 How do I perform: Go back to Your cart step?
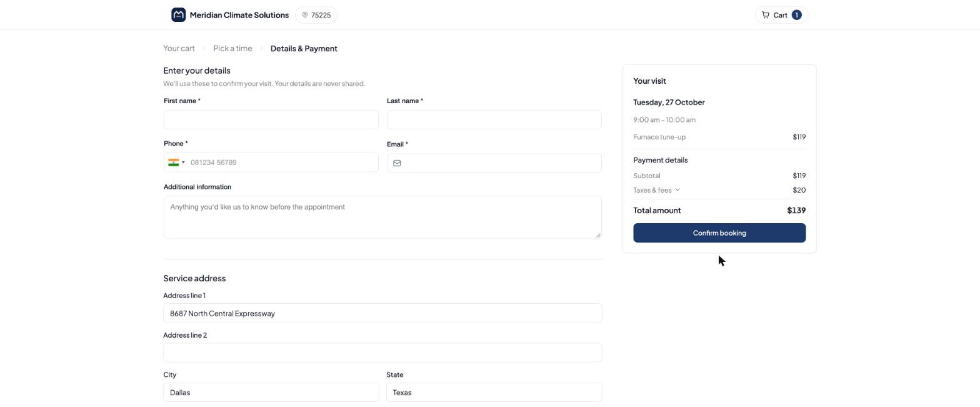click(x=179, y=48)
